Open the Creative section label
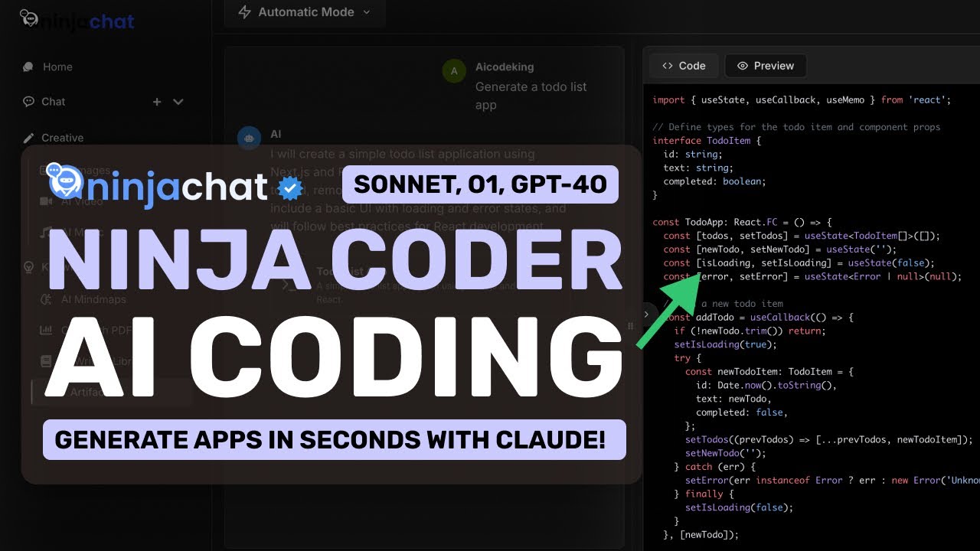The image size is (980, 551). 63,138
